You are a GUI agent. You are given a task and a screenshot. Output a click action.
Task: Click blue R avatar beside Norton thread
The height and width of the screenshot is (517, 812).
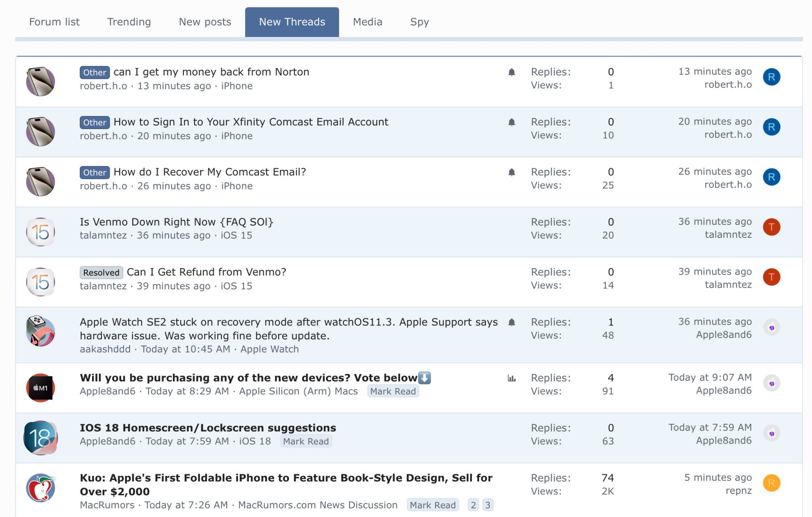click(x=771, y=77)
